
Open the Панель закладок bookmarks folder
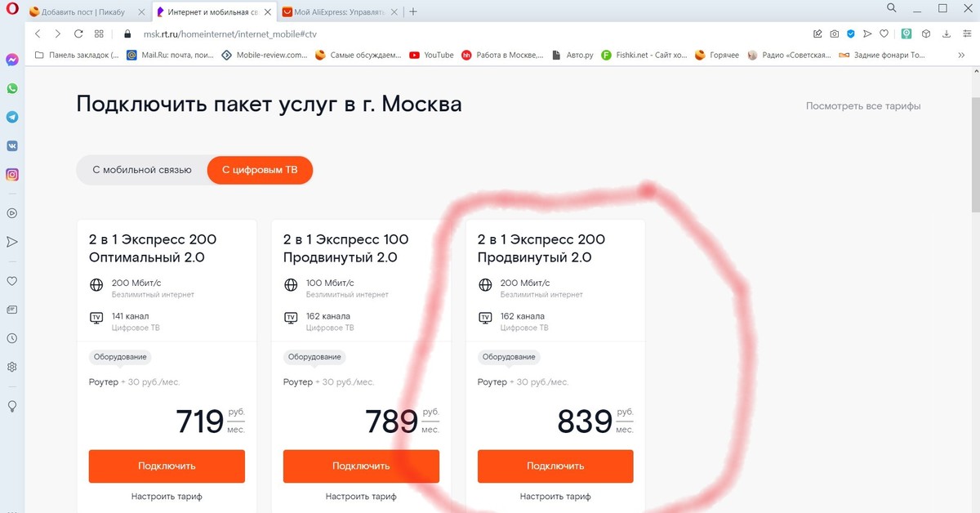[78, 55]
